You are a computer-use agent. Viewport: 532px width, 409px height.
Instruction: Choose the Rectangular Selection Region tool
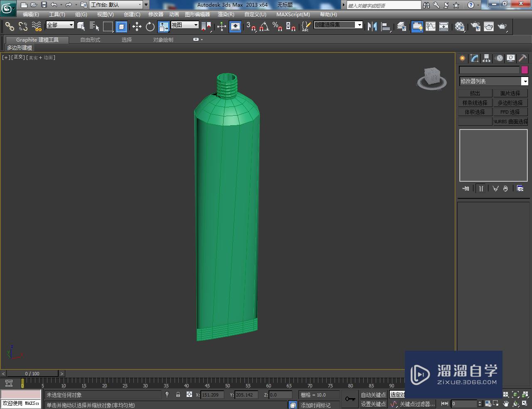point(108,27)
